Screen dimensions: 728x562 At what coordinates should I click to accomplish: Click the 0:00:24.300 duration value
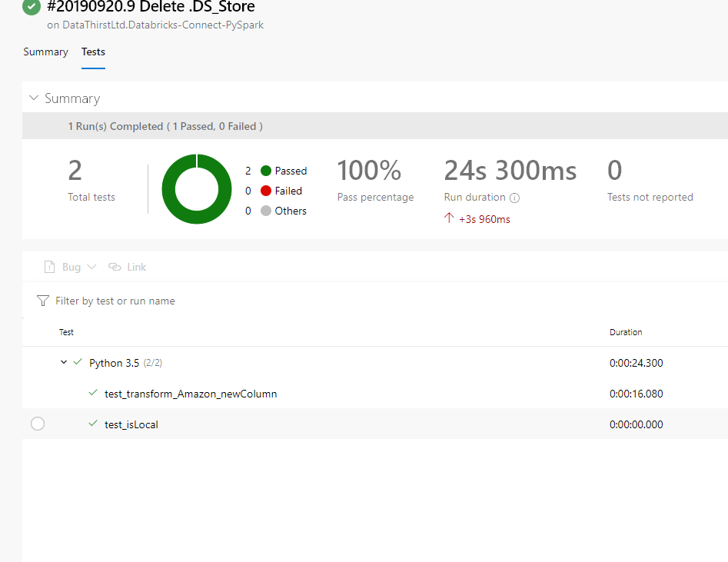coord(636,363)
